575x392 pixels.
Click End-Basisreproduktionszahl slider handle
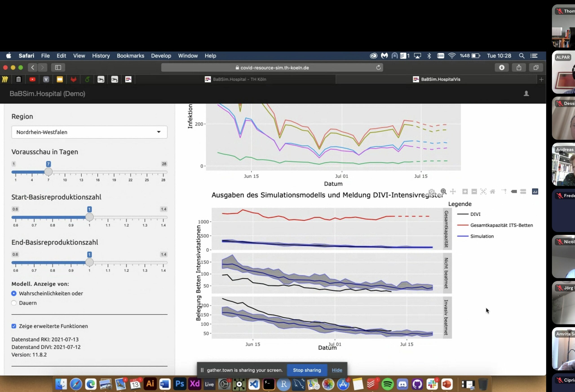tap(89, 262)
